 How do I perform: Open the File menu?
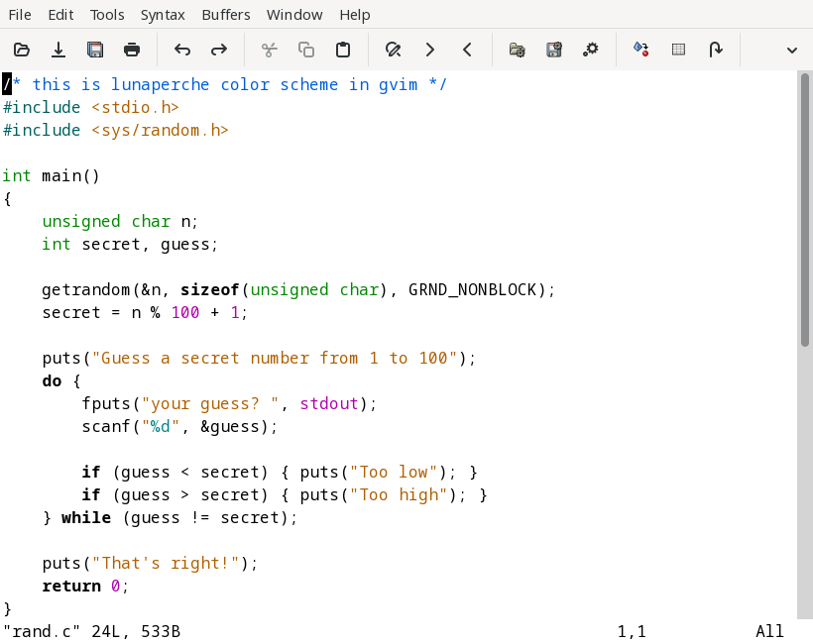(x=20, y=15)
